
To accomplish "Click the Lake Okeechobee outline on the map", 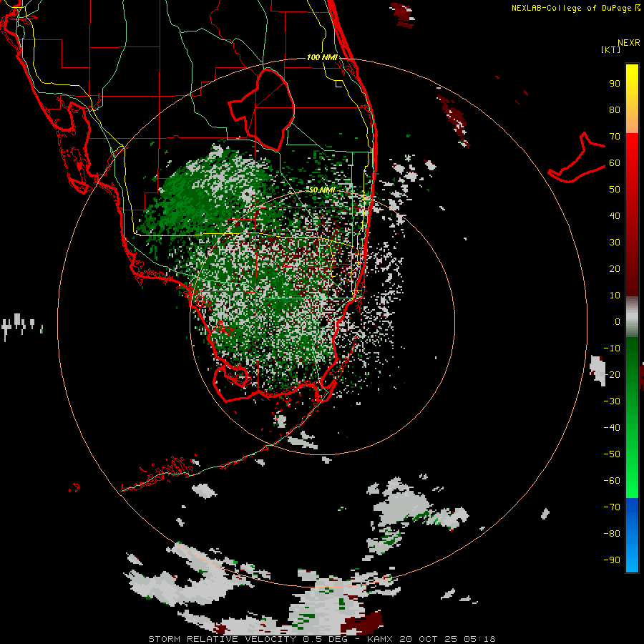I will (x=262, y=109).
